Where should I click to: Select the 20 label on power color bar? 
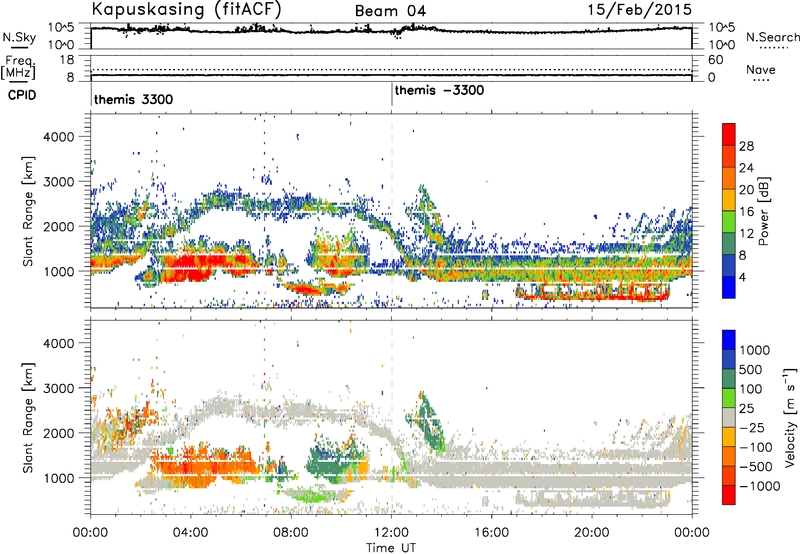[746, 190]
